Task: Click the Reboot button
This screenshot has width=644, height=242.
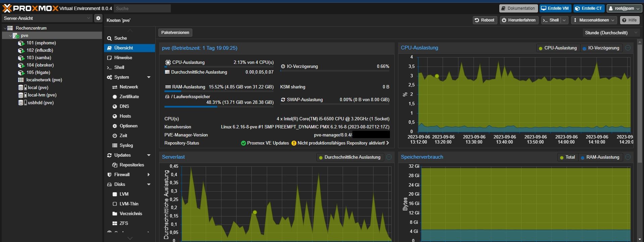Action: (484, 20)
